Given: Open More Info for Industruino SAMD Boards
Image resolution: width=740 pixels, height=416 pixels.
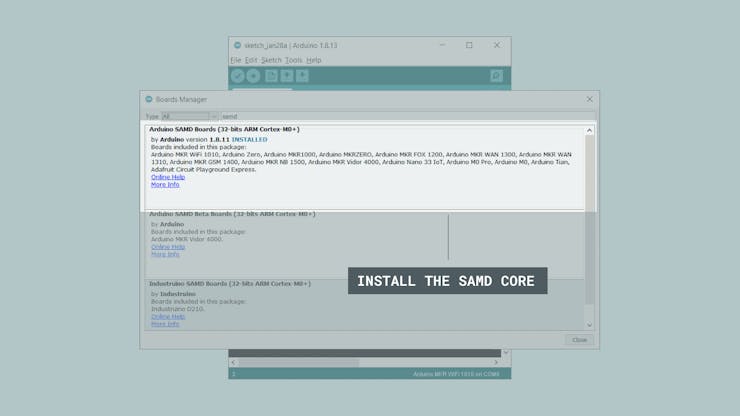Looking at the screenshot, I should click(165, 324).
